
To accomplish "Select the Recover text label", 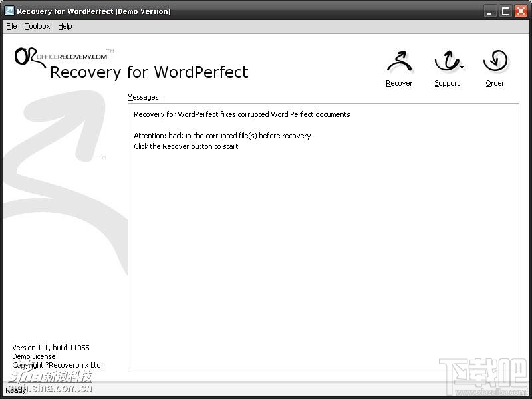I will click(x=399, y=83).
